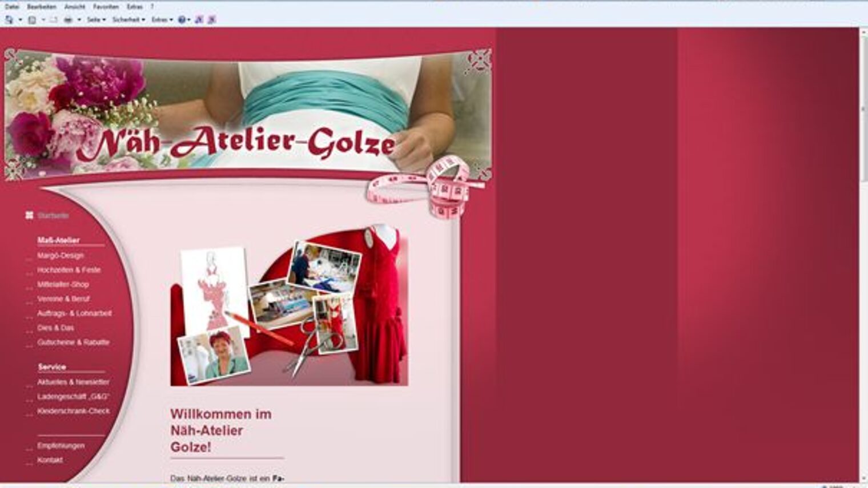The image size is (868, 488).
Task: Click the Willkommen im Näh-Atelier Golze heading
Action: (221, 430)
